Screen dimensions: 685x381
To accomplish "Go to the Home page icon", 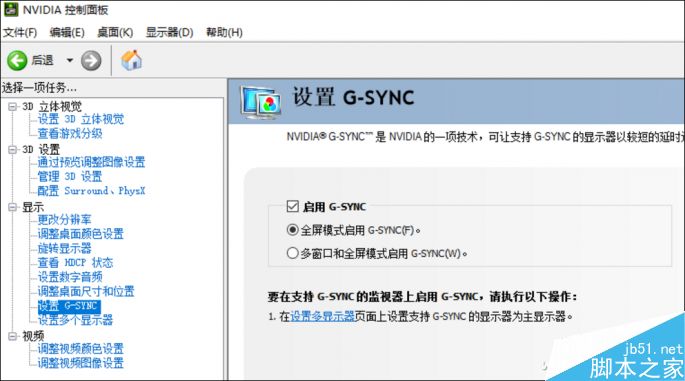I will (x=131, y=60).
